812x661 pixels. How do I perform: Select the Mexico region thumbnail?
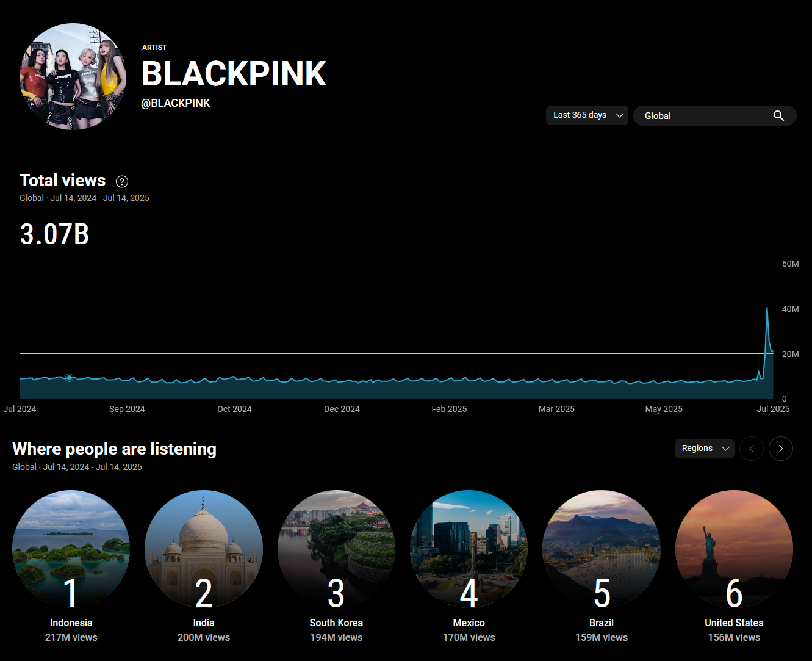tap(469, 549)
